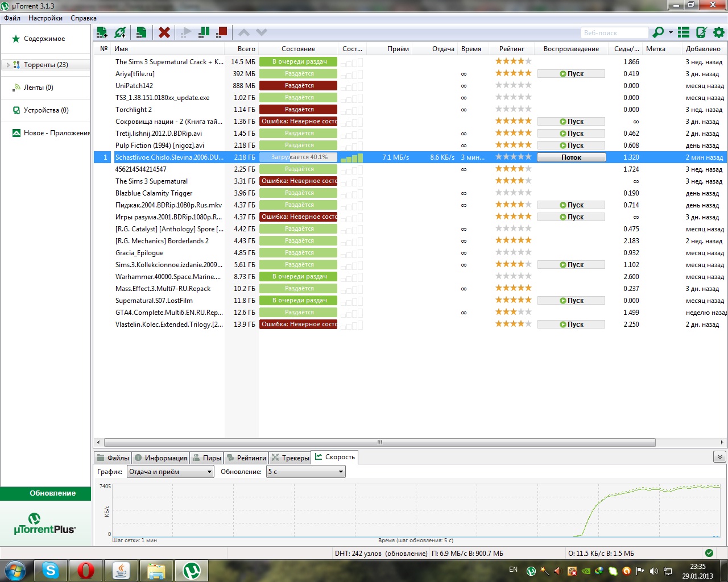728x582 pixels.
Task: Click the Pause Torrent toolbar icon
Action: coord(204,32)
